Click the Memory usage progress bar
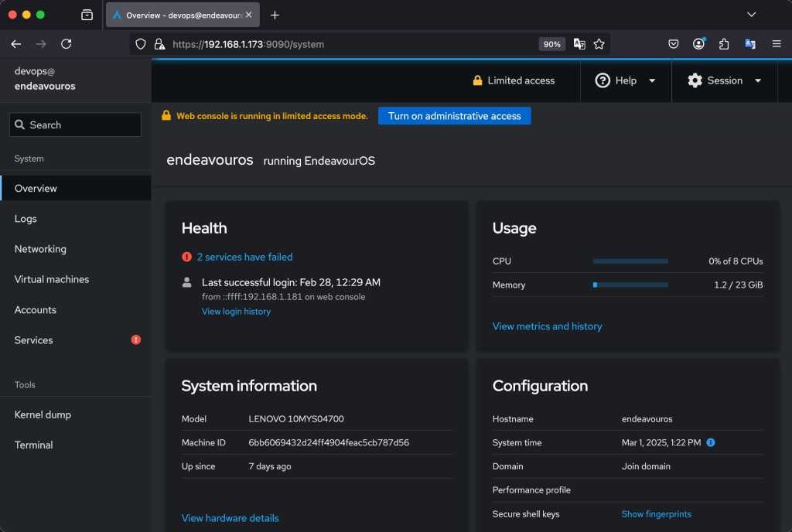 [x=630, y=285]
